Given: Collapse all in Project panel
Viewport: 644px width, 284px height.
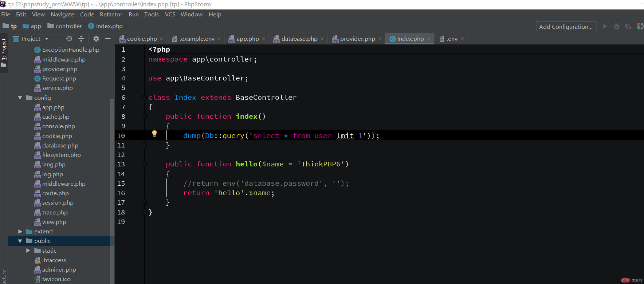Looking at the screenshot, I should pos(81,39).
